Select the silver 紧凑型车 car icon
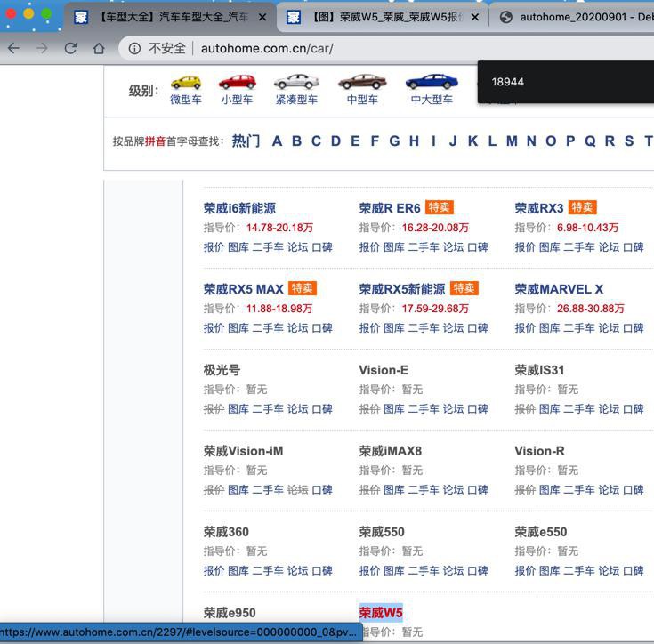This screenshot has width=654, height=644. [x=296, y=82]
